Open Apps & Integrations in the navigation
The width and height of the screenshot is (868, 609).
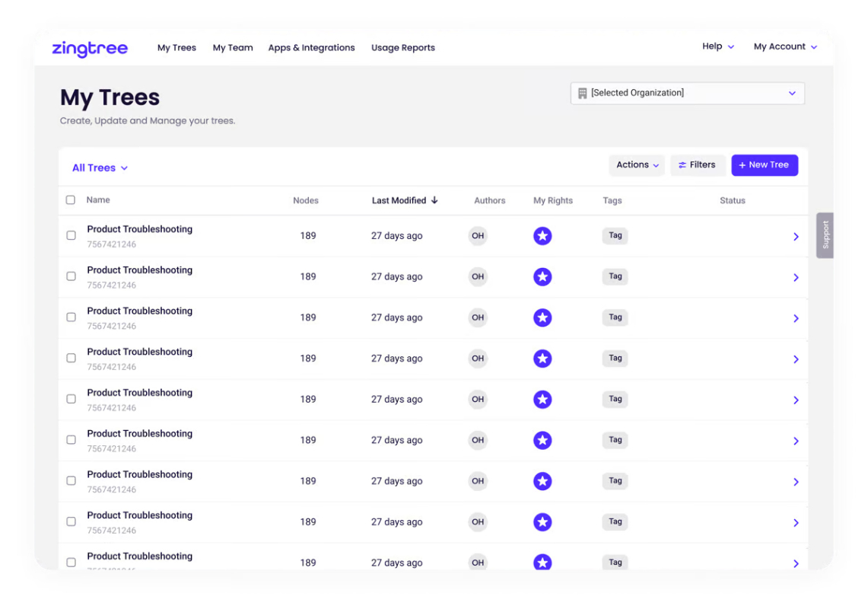(311, 48)
